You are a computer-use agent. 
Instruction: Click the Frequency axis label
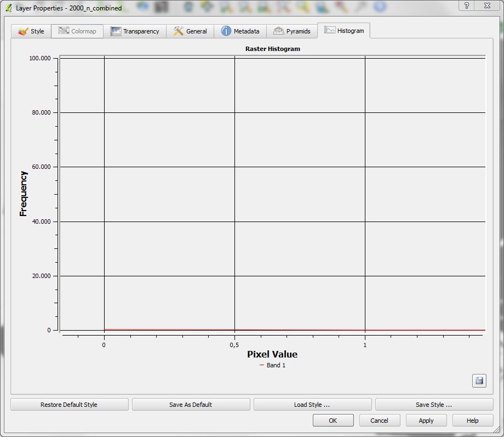pos(23,194)
